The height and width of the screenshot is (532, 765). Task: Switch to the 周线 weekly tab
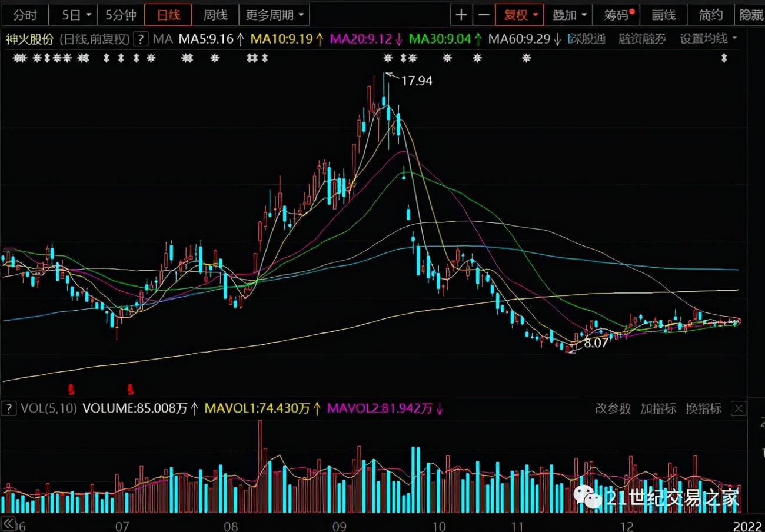(x=215, y=15)
